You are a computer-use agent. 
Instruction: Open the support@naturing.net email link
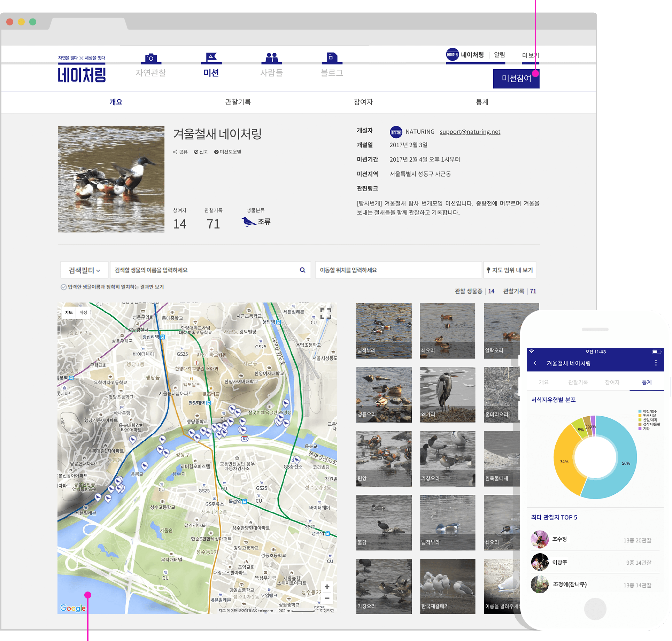click(470, 132)
